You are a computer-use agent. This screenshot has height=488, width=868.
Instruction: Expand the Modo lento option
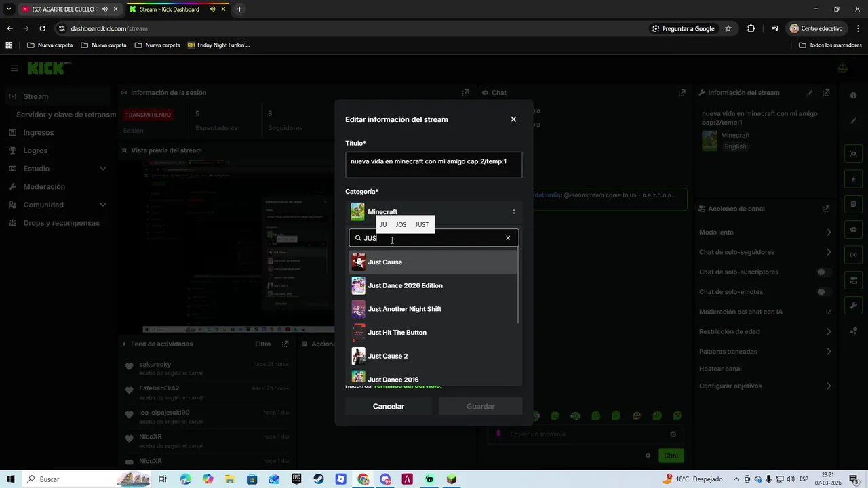(x=765, y=232)
